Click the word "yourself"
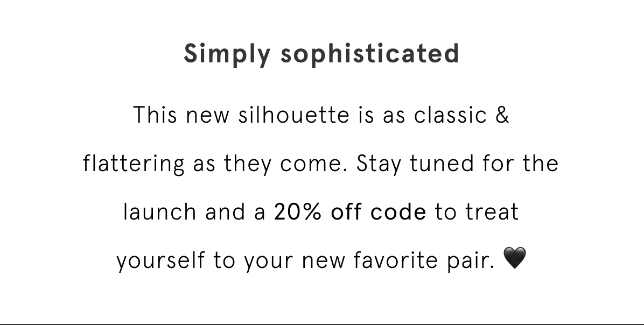 pyautogui.click(x=161, y=260)
